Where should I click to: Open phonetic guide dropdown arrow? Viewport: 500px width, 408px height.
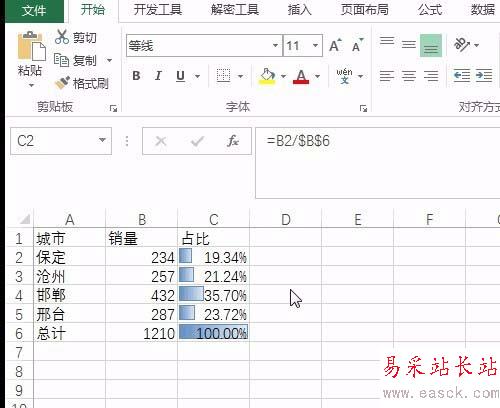[x=360, y=76]
